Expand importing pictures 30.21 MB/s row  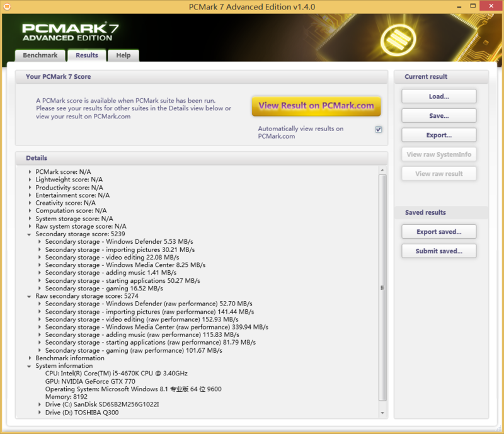point(40,250)
